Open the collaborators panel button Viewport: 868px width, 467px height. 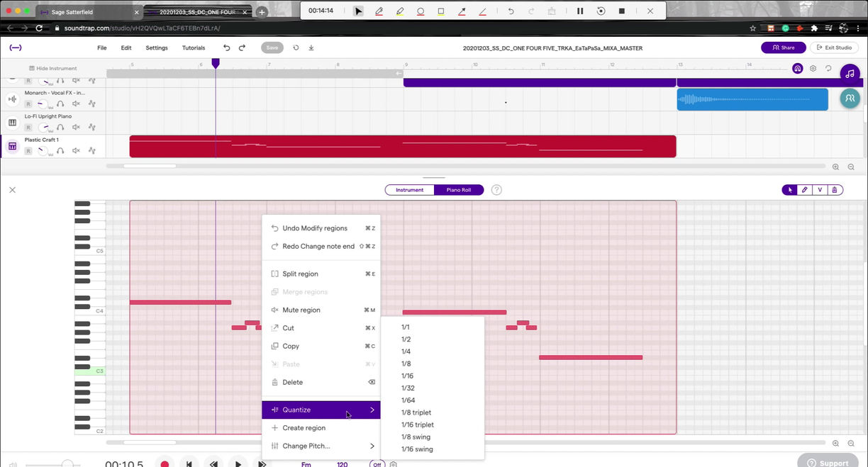coord(850,99)
